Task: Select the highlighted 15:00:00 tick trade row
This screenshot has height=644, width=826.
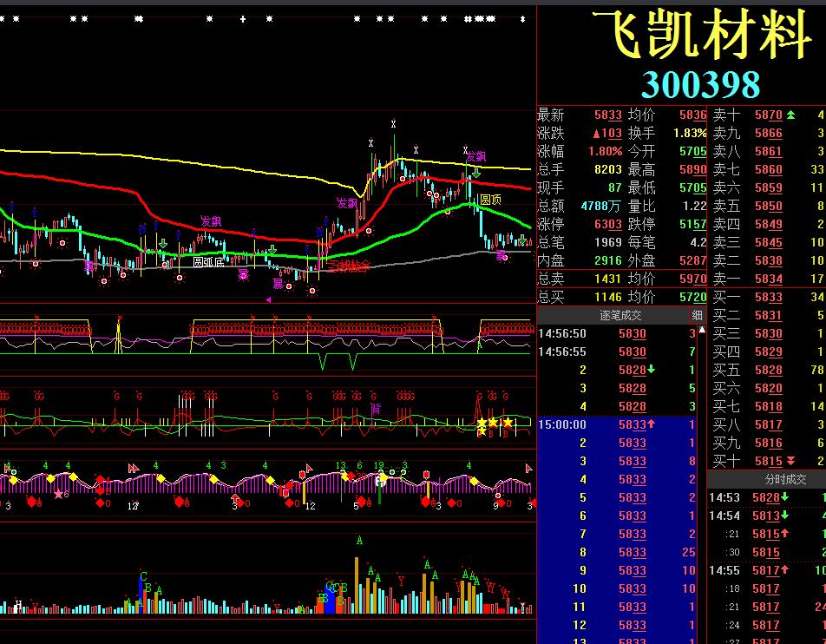Action: tap(618, 424)
